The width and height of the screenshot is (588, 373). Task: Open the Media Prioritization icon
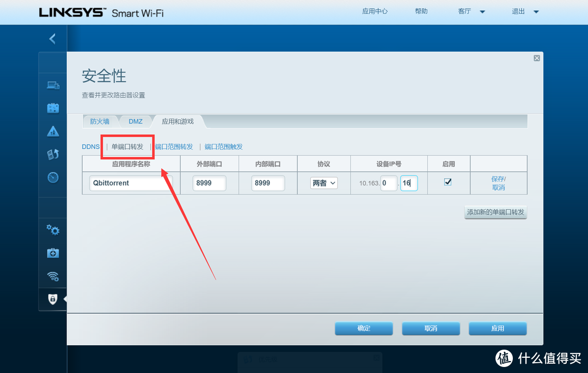53,154
